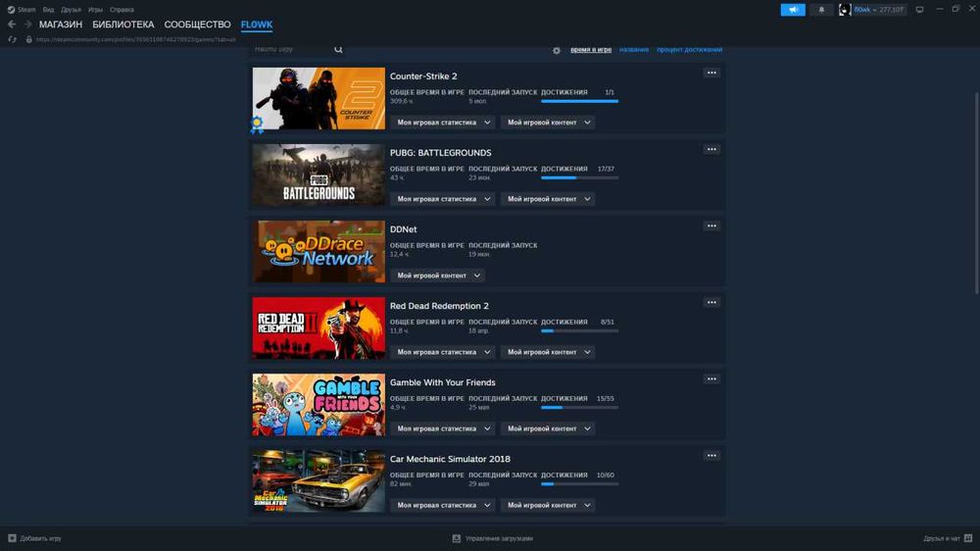Click the Car Mechanic Simulator 2018 cover thumbnail
This screenshot has width=980, height=551.
(318, 481)
